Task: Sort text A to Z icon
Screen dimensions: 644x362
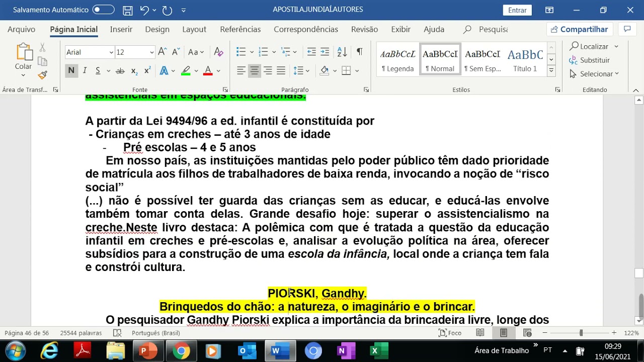Action: coord(342,52)
